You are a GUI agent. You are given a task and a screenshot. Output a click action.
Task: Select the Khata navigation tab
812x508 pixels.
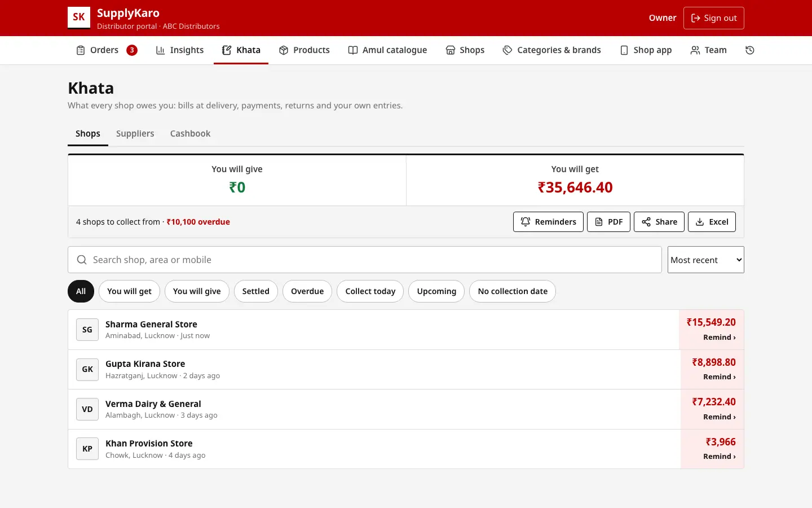coord(241,50)
